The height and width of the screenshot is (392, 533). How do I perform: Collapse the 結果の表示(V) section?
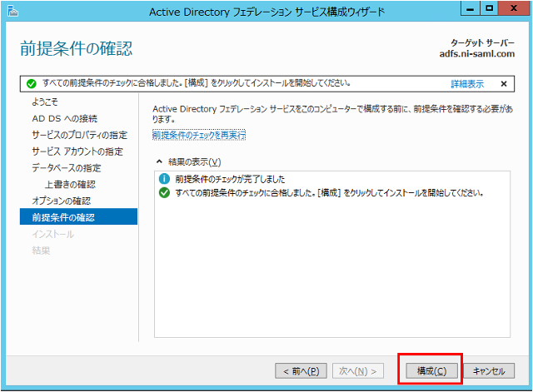coord(159,161)
